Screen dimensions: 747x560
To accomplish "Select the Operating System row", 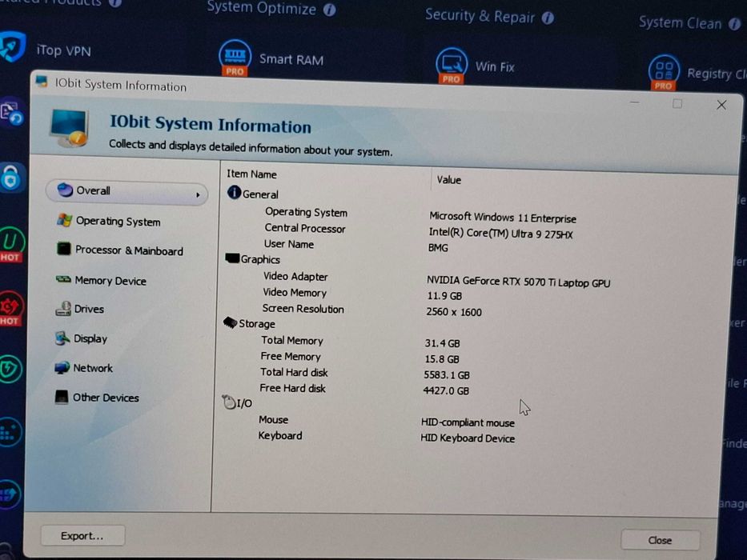I will [420, 214].
